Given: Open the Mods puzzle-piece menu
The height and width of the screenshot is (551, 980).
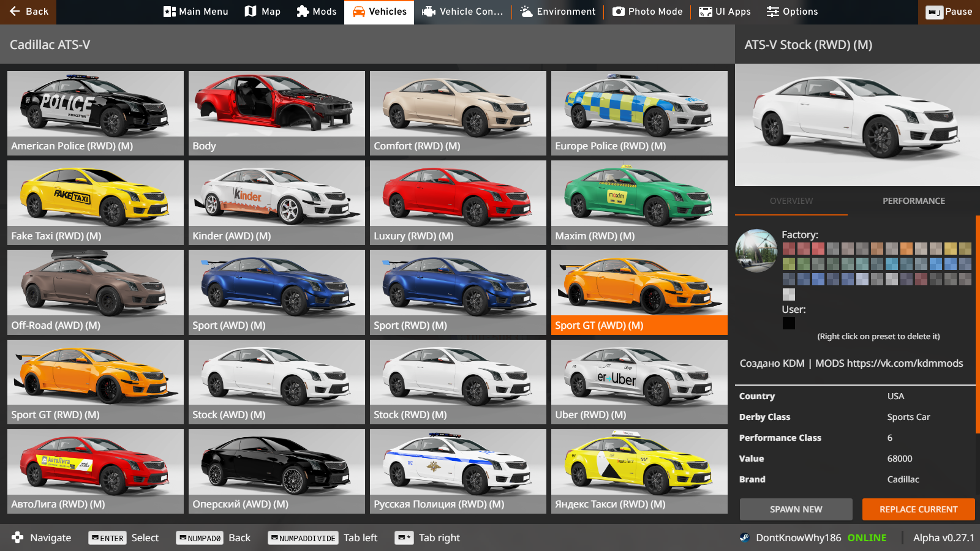Looking at the screenshot, I should [316, 12].
